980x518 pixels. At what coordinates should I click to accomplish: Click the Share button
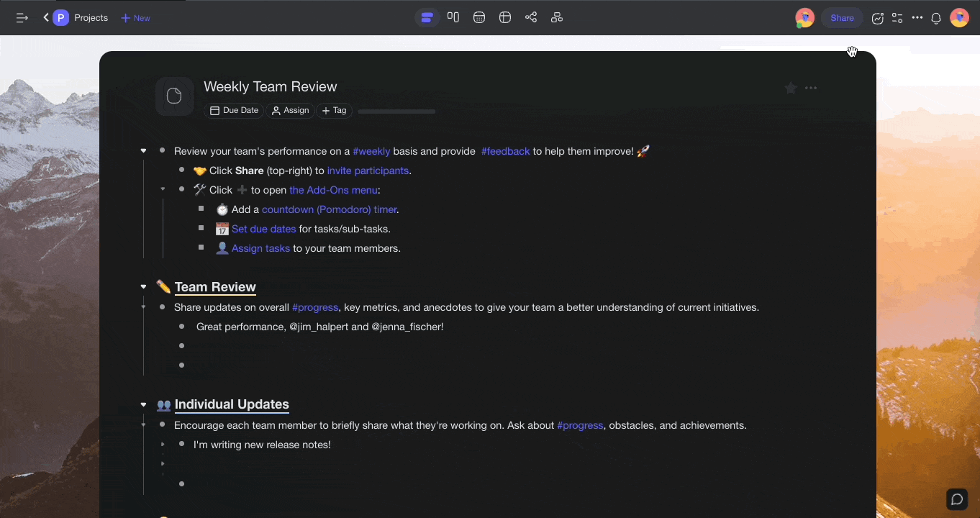[841, 17]
